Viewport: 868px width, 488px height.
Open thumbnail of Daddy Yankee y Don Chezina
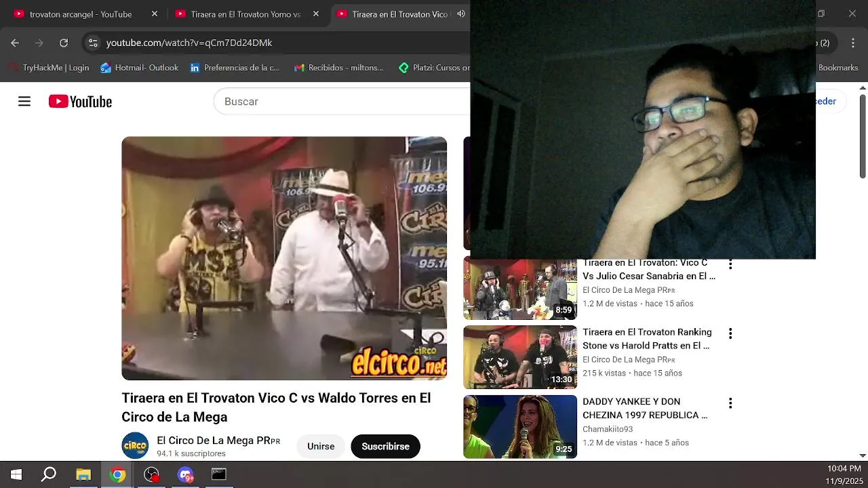click(520, 427)
